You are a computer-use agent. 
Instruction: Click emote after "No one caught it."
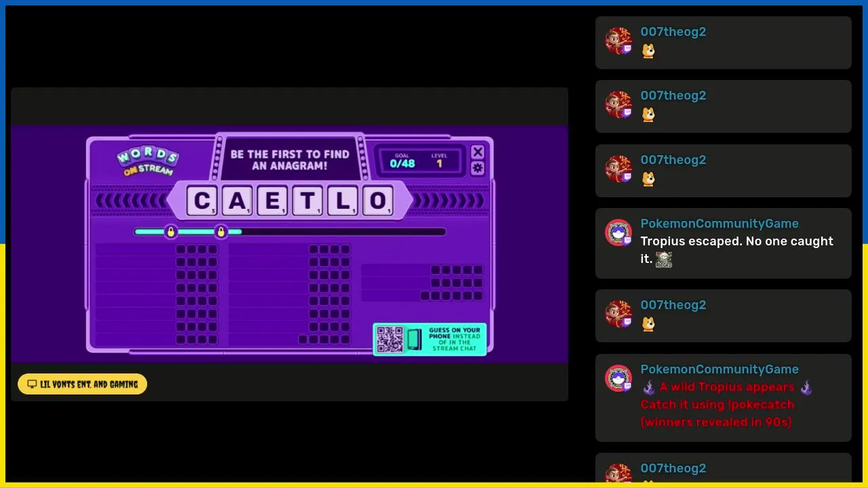664,260
